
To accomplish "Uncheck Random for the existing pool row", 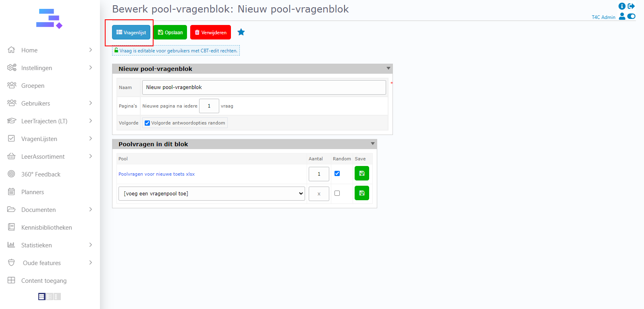I will pyautogui.click(x=337, y=174).
